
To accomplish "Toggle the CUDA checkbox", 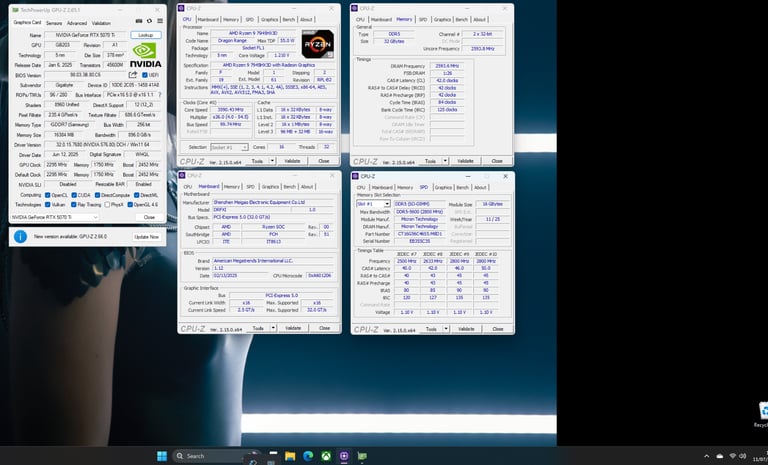I will [73, 195].
